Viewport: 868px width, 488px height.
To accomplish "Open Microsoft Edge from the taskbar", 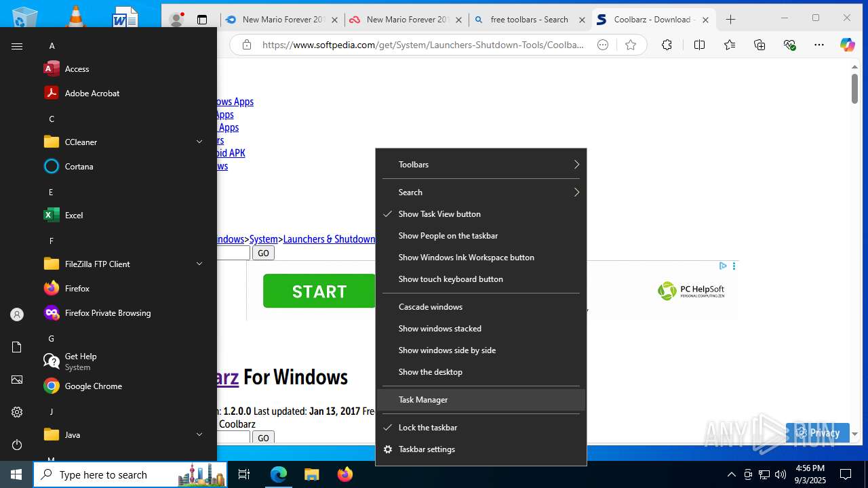I will pyautogui.click(x=279, y=474).
